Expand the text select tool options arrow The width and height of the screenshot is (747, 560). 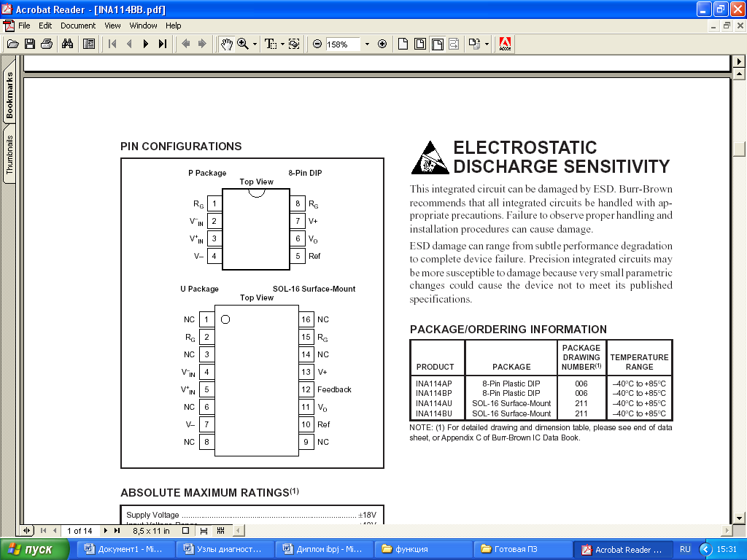point(282,44)
